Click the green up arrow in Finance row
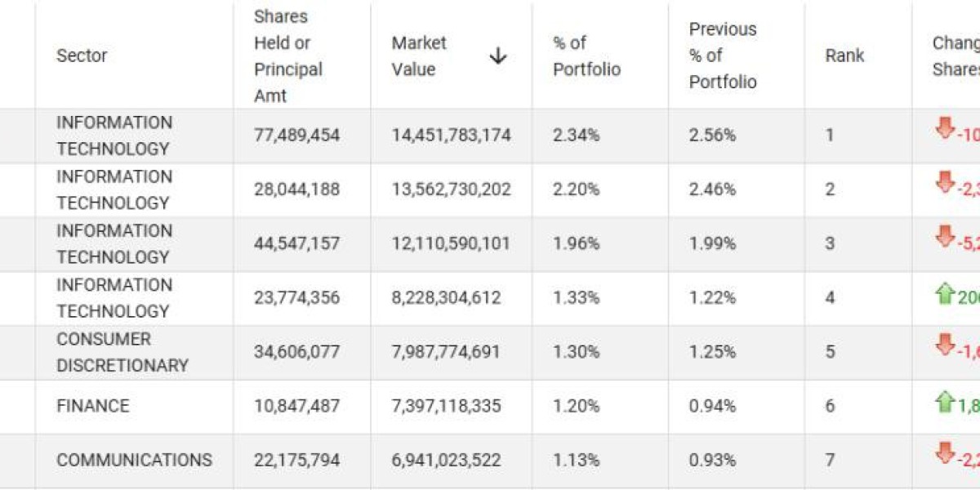980x490 pixels. click(x=945, y=401)
